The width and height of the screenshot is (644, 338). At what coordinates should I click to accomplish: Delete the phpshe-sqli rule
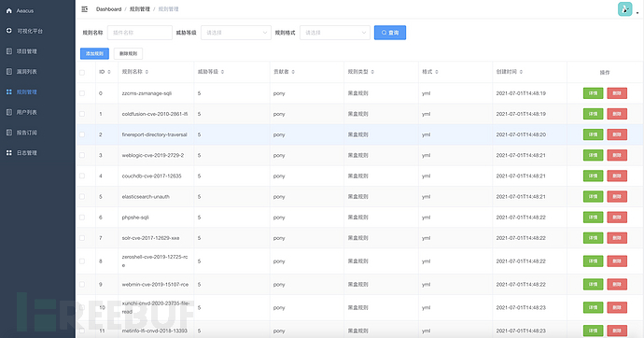point(617,218)
